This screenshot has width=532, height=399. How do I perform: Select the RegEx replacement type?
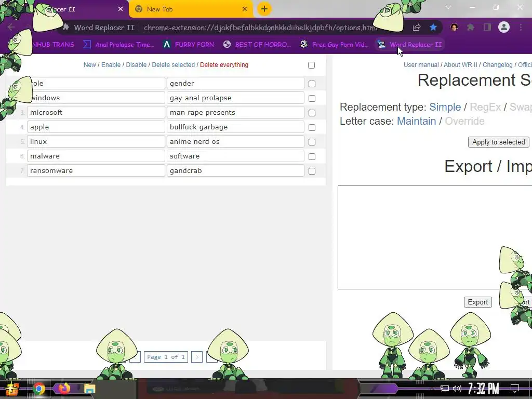tap(485, 107)
